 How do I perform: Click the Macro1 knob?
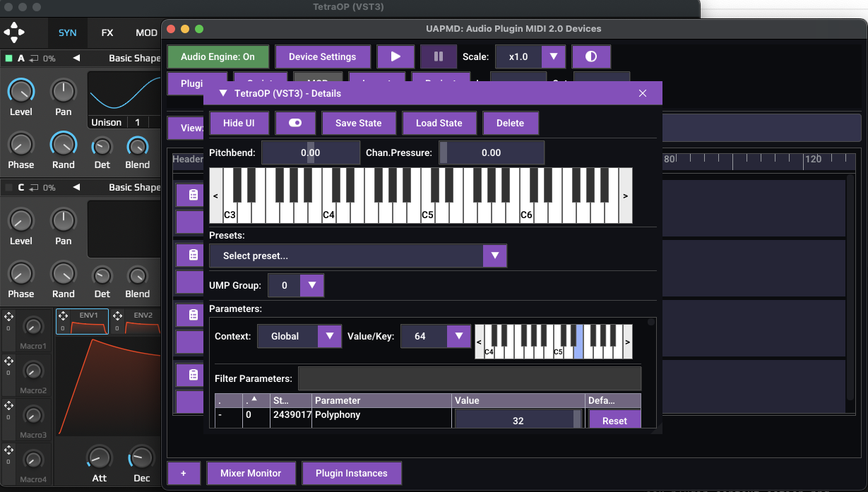click(32, 326)
